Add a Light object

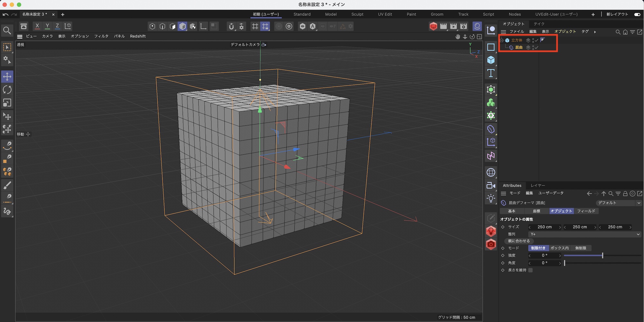click(491, 198)
